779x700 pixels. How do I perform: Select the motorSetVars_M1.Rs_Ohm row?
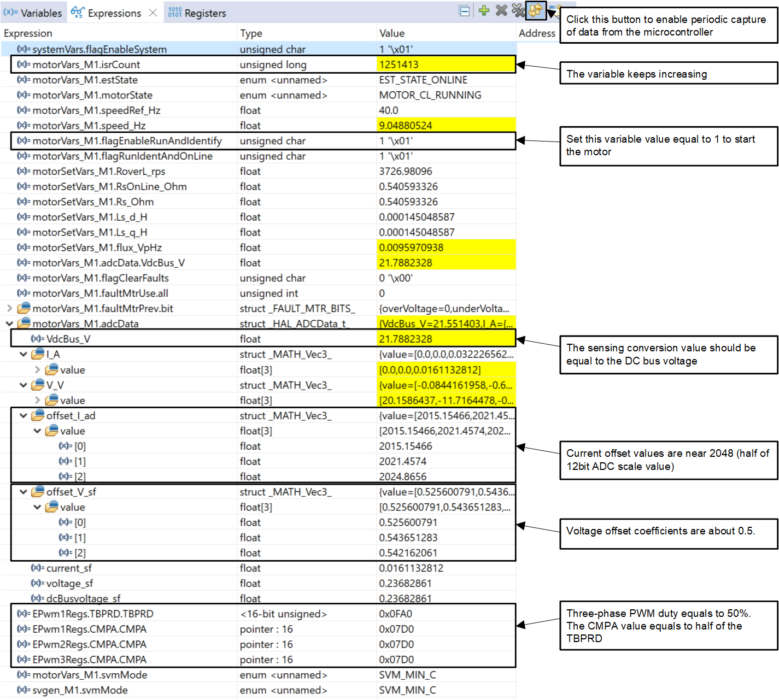259,202
